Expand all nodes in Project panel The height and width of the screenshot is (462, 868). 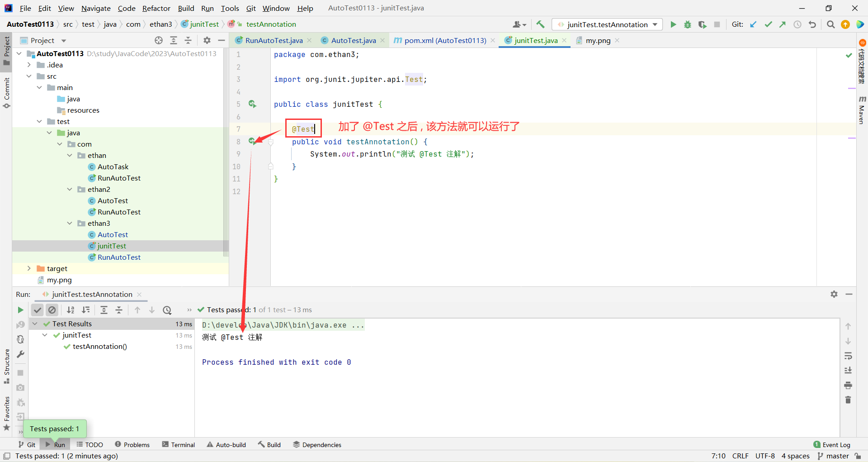pyautogui.click(x=174, y=40)
